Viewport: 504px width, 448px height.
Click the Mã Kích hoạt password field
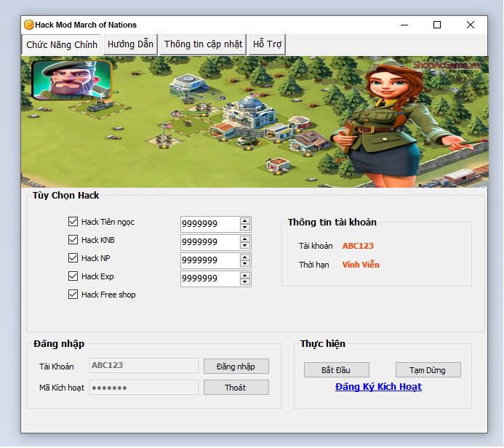click(x=144, y=388)
